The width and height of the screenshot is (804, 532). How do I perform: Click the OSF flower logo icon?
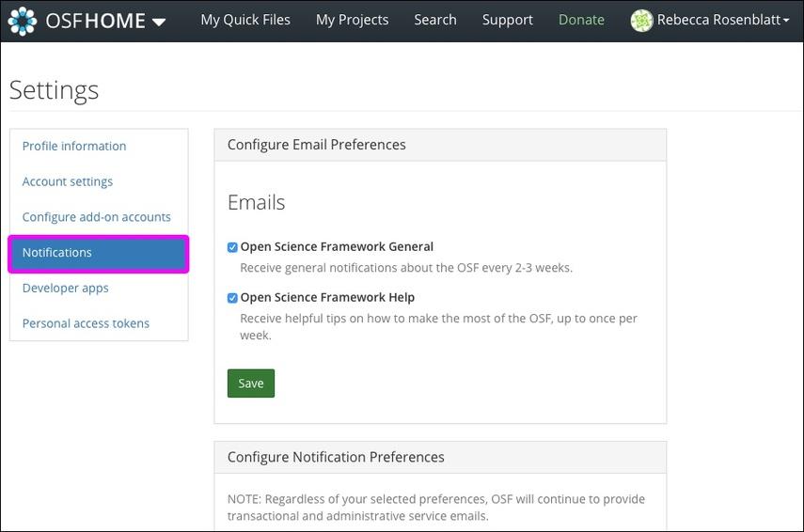click(x=23, y=21)
